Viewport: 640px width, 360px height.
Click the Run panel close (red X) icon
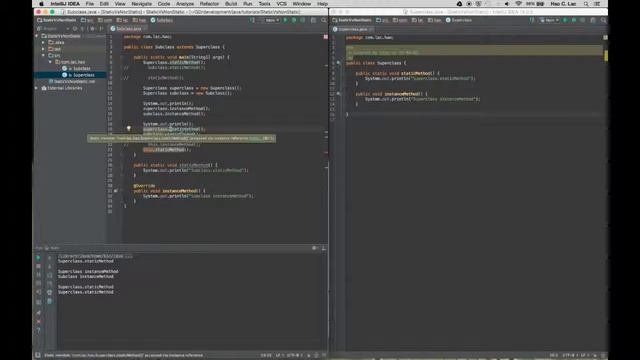point(38,322)
